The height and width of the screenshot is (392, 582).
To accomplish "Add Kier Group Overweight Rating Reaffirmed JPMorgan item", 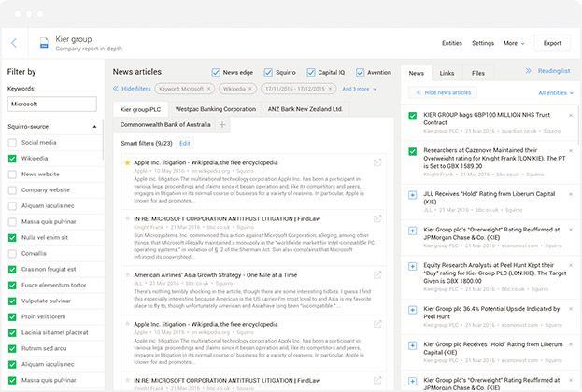I will pyautogui.click(x=412, y=231).
